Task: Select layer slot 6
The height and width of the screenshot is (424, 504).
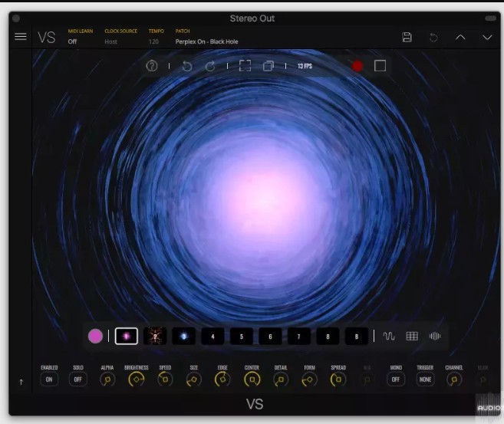Action: click(x=270, y=337)
